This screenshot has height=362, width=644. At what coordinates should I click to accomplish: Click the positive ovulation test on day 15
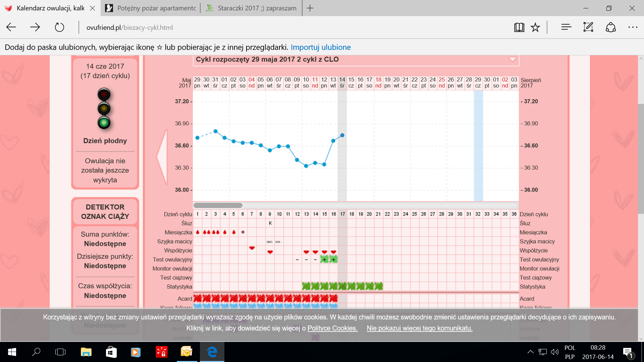pyautogui.click(x=324, y=259)
